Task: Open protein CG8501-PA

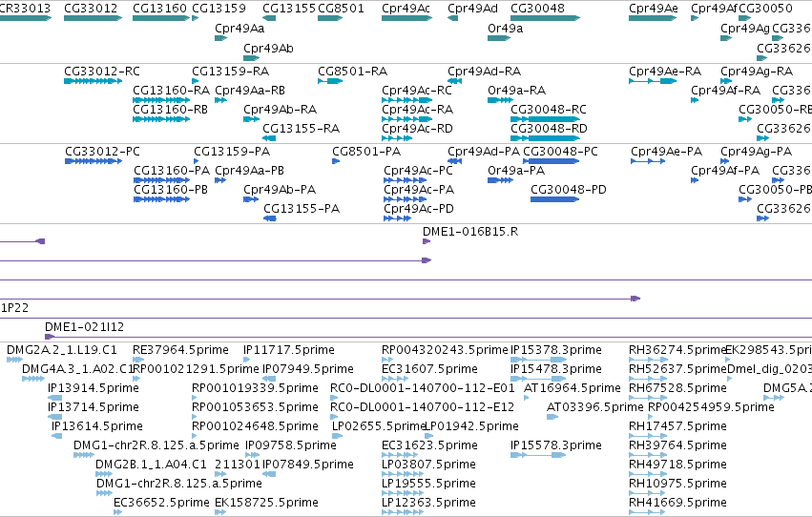Action: click(x=366, y=152)
